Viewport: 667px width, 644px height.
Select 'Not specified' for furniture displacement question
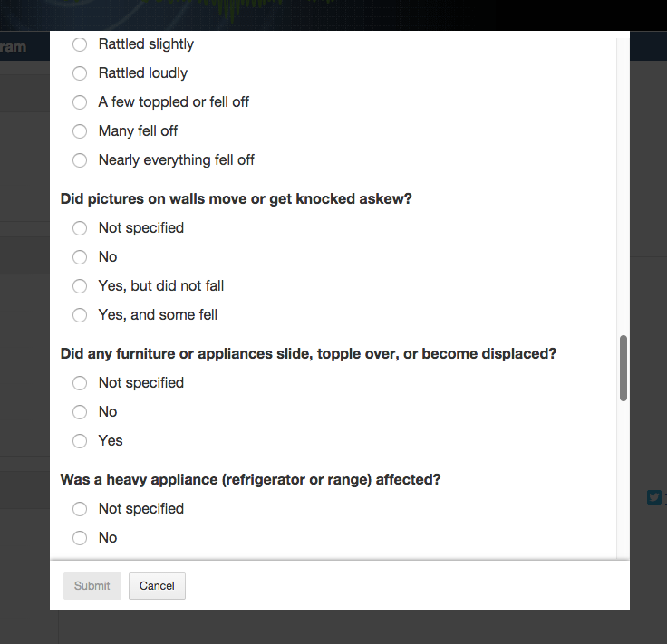pos(80,383)
